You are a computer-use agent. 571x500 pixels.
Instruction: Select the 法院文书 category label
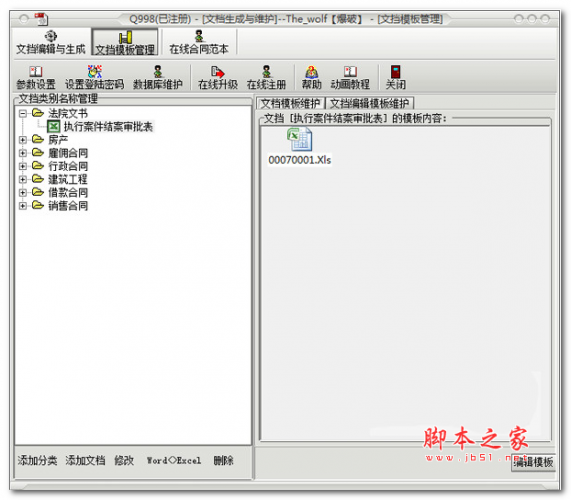coord(68,114)
